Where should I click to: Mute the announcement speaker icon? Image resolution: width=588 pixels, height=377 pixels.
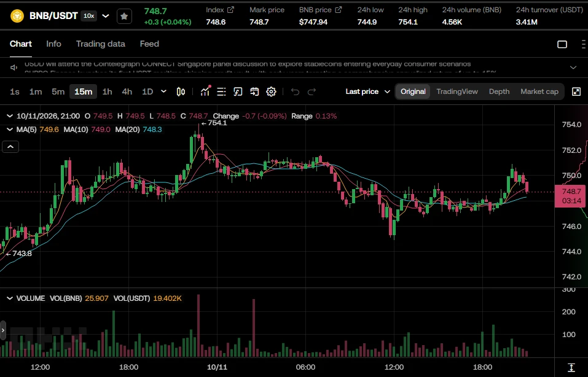click(14, 68)
